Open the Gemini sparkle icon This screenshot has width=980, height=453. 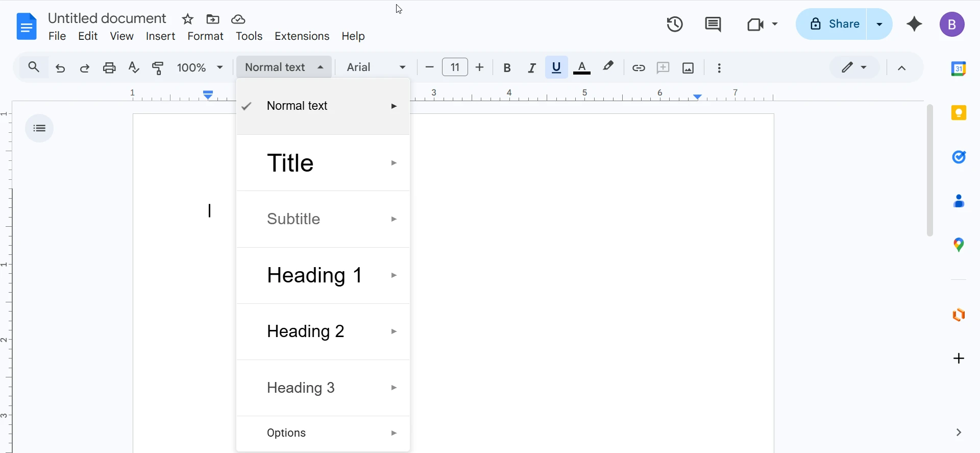coord(914,24)
